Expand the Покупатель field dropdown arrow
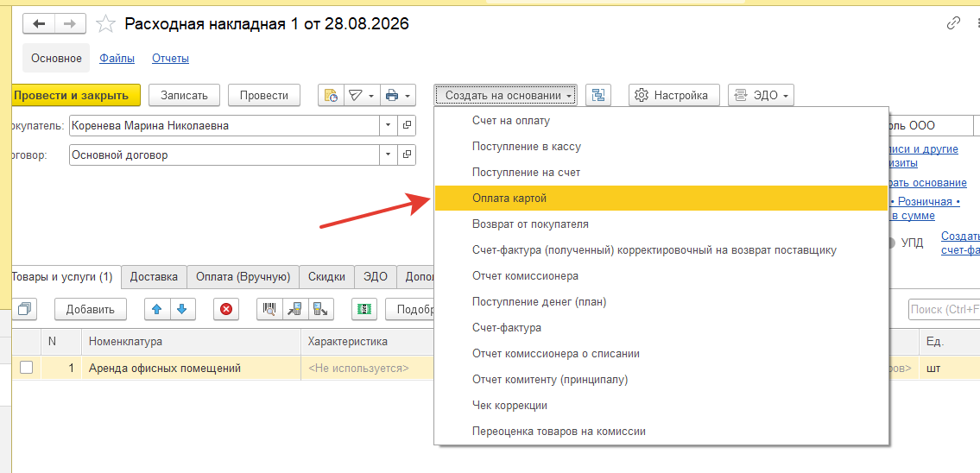Viewport: 980px width, 473px height. 389,126
